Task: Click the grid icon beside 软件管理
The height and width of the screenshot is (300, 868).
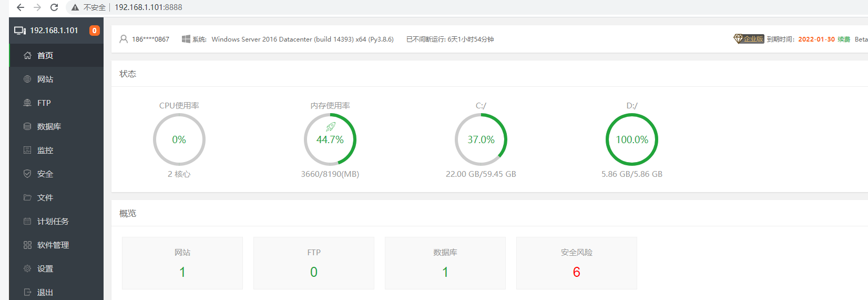Action: coord(27,245)
